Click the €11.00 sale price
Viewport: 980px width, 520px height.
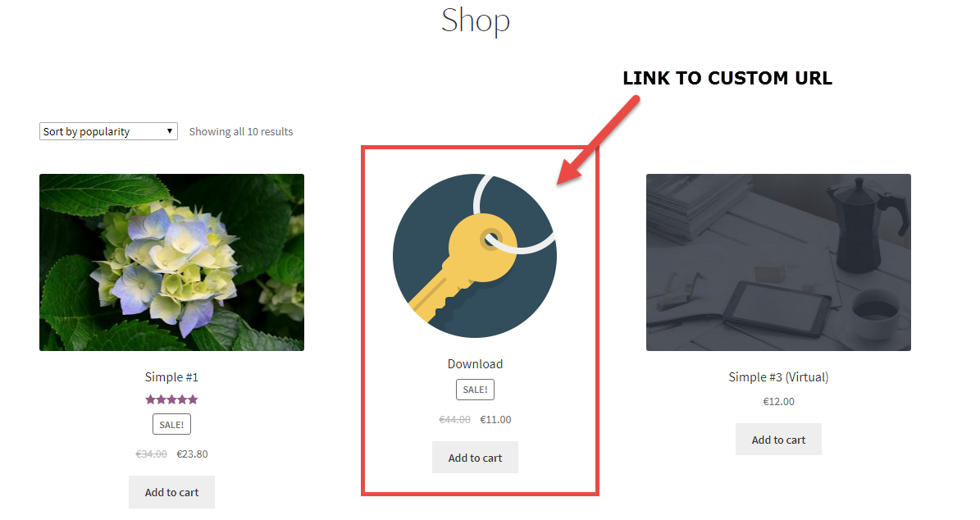(x=495, y=419)
